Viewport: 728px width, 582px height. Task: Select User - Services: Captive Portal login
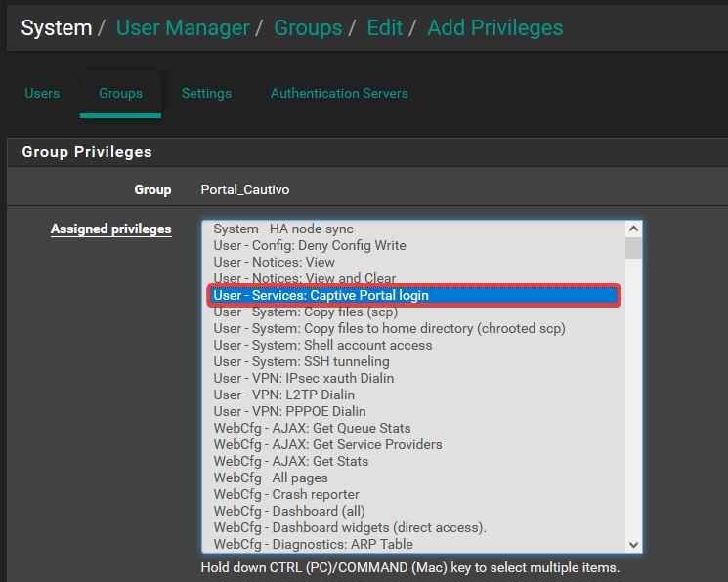[321, 295]
